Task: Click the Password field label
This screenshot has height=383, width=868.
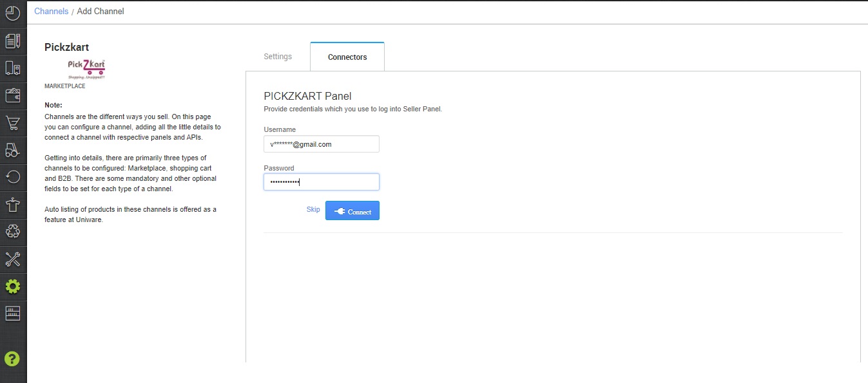Action: pos(279,168)
